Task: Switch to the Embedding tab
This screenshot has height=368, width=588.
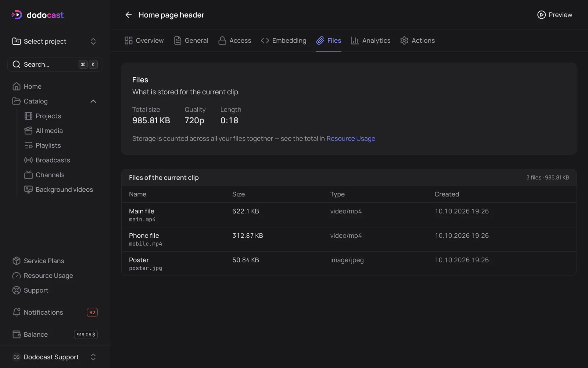Action: (283, 40)
